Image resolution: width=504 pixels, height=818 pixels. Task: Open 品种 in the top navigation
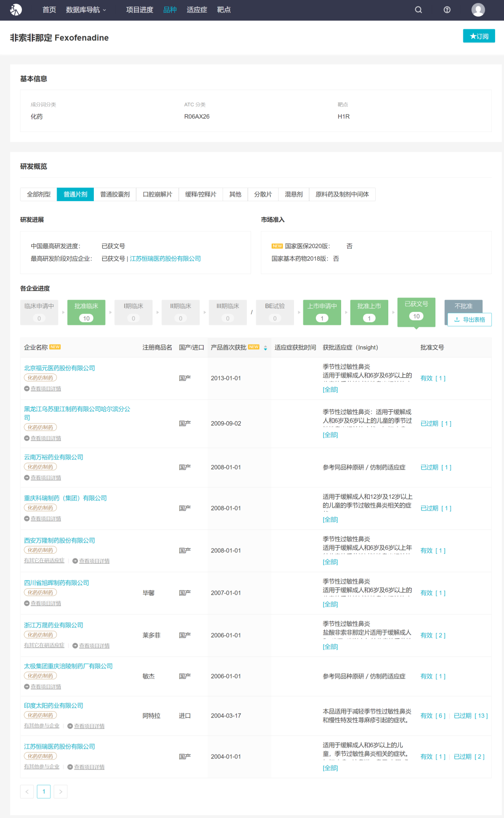[170, 10]
